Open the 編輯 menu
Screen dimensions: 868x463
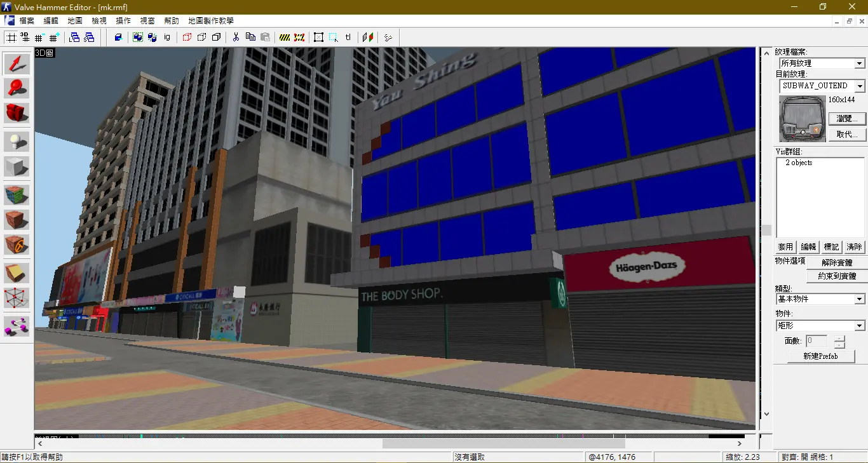point(51,21)
